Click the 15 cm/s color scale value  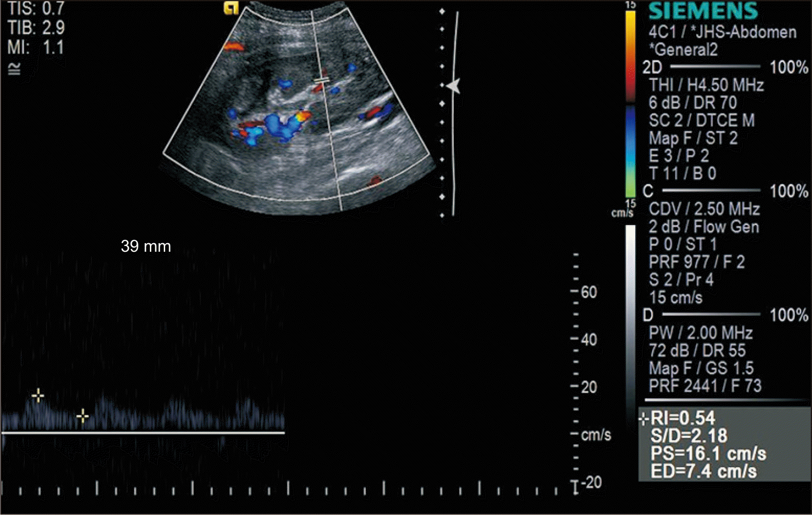676,297
